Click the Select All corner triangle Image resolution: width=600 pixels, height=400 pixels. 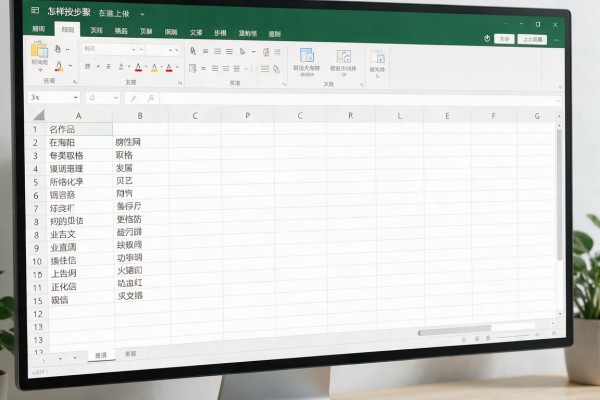(39, 114)
